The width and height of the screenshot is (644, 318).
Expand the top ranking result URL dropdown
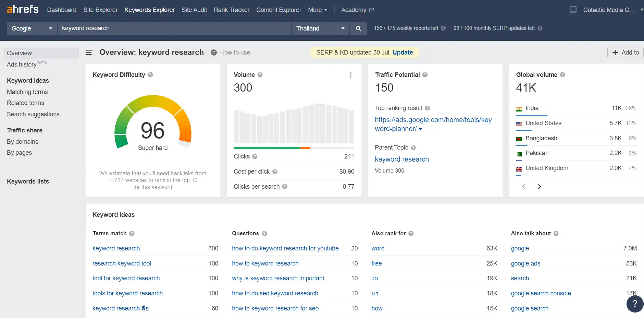[420, 129]
